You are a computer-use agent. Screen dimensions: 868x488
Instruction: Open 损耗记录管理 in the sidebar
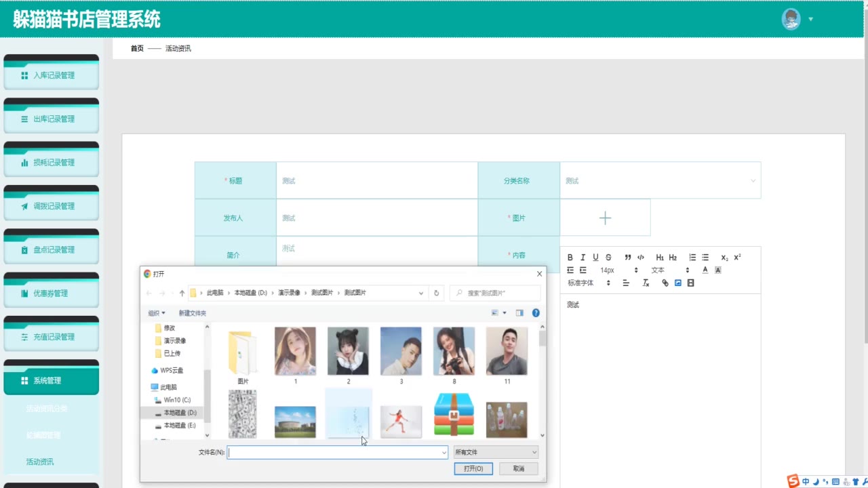[52, 163]
